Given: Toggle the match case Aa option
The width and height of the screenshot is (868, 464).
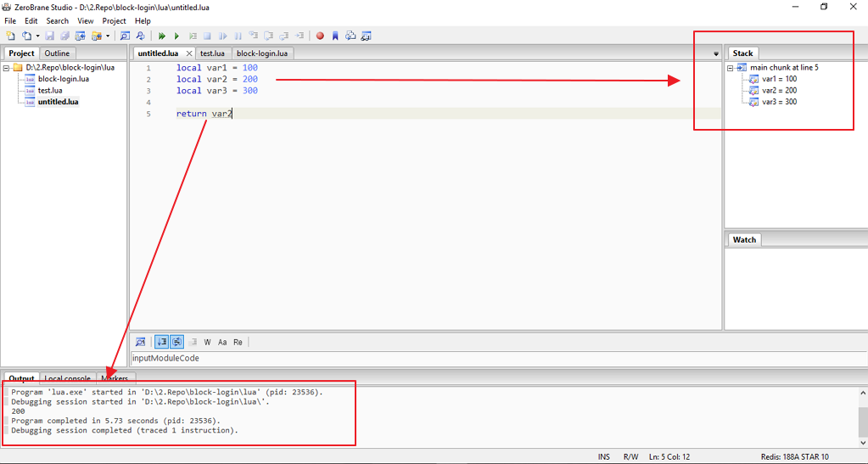Looking at the screenshot, I should pyautogui.click(x=222, y=342).
